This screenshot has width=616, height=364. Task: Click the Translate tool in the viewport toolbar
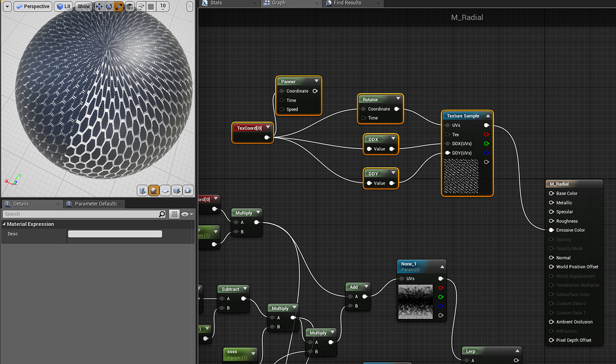[99, 7]
